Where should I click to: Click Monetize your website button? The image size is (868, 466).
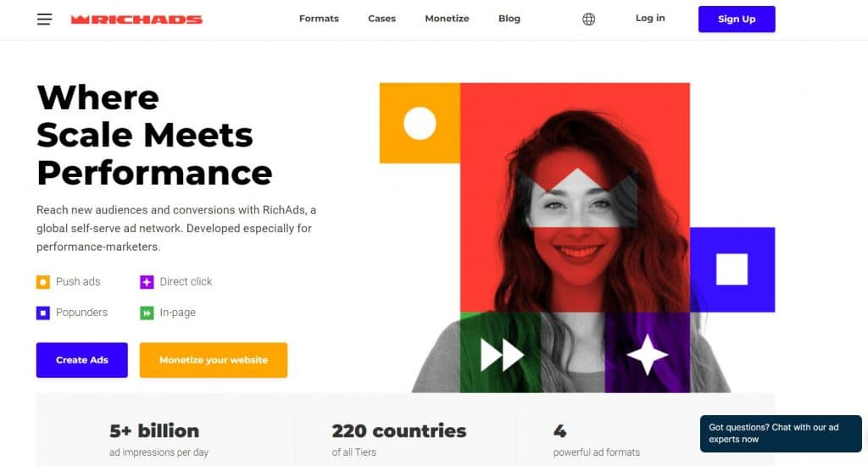[214, 360]
